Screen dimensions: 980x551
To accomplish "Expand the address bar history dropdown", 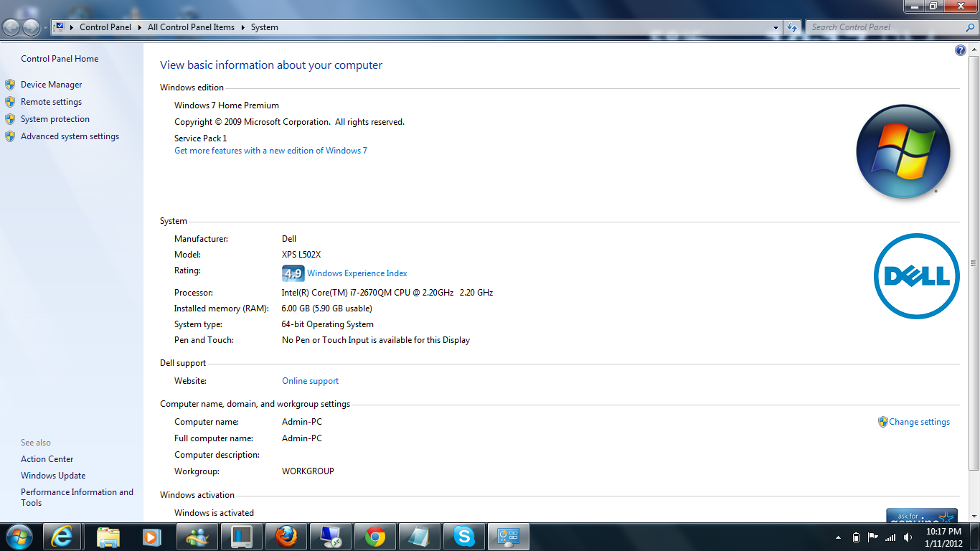I will click(776, 27).
